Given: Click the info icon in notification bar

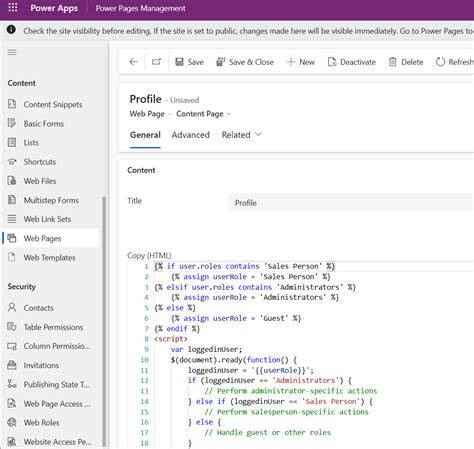Looking at the screenshot, I should point(11,30).
